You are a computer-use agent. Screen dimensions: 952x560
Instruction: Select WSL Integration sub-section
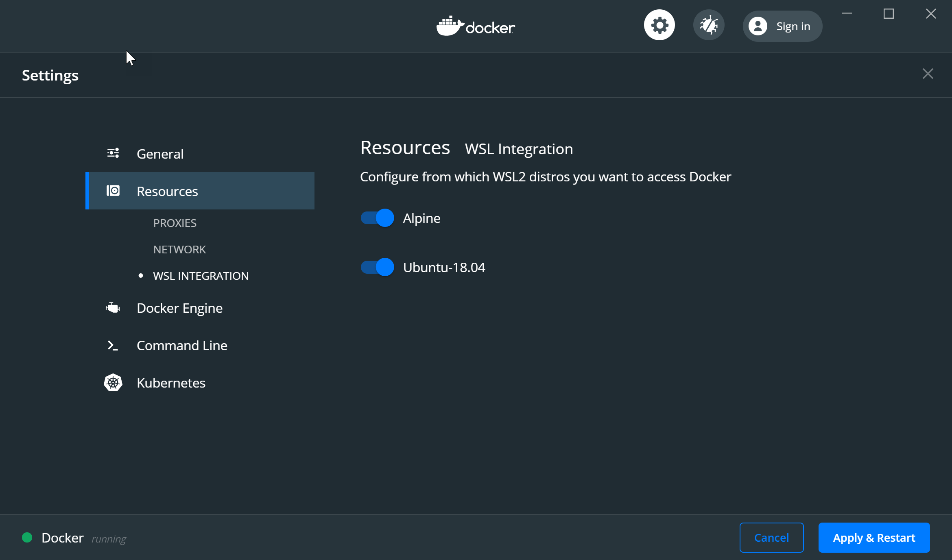pos(201,276)
